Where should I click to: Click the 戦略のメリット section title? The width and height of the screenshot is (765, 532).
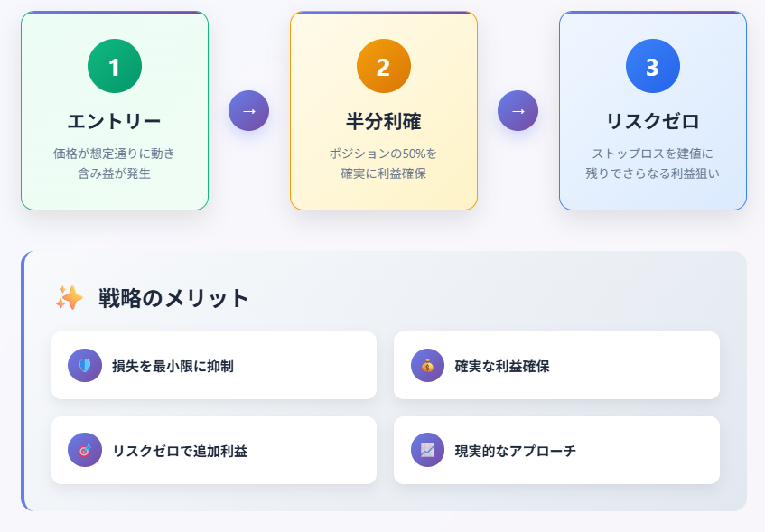pos(173,298)
